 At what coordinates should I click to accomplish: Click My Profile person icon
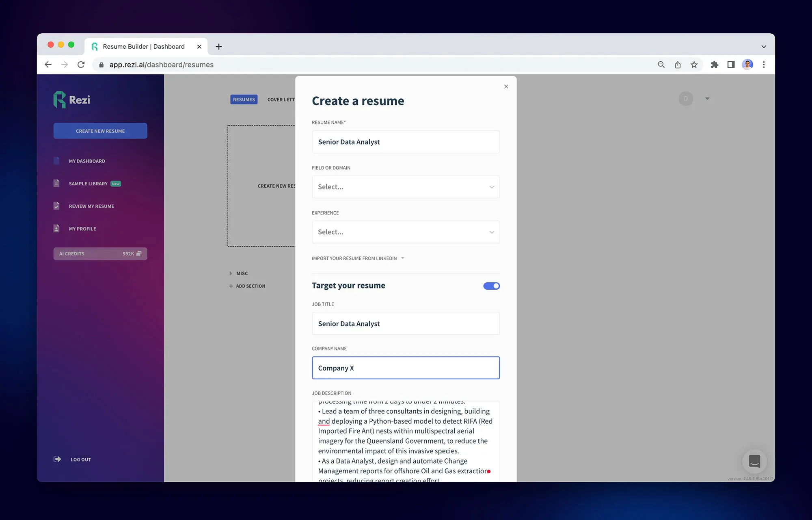click(x=56, y=228)
